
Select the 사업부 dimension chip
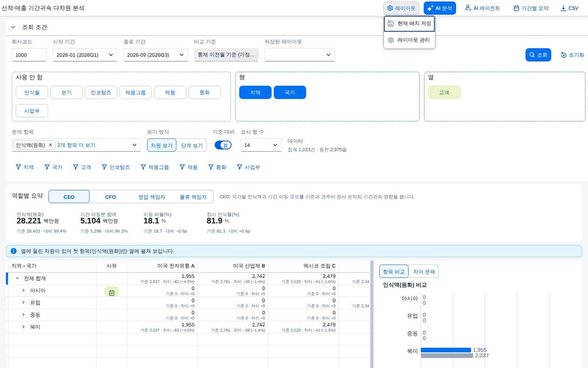tap(32, 110)
